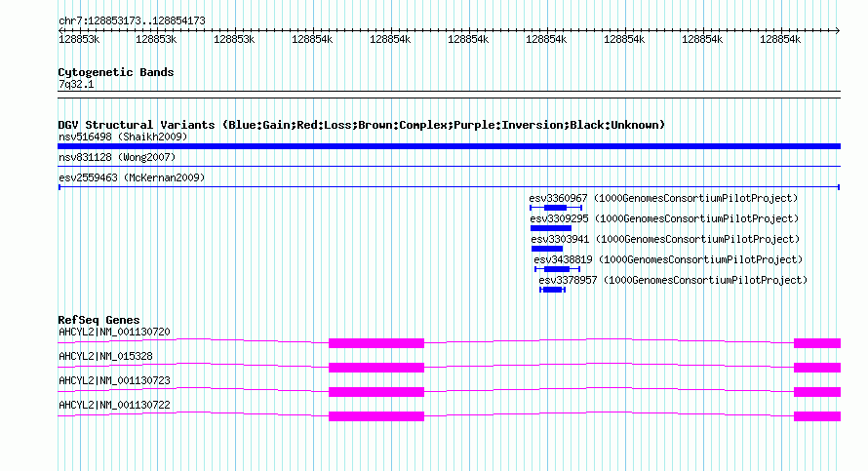Select the wide magenta exon of NM_015328

pyautogui.click(x=376, y=368)
